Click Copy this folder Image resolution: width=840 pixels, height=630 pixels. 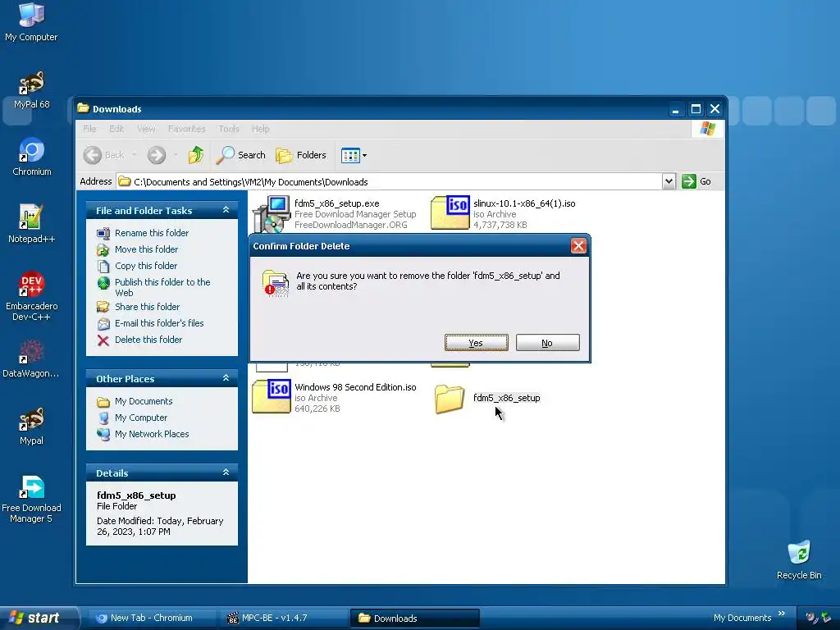[146, 266]
